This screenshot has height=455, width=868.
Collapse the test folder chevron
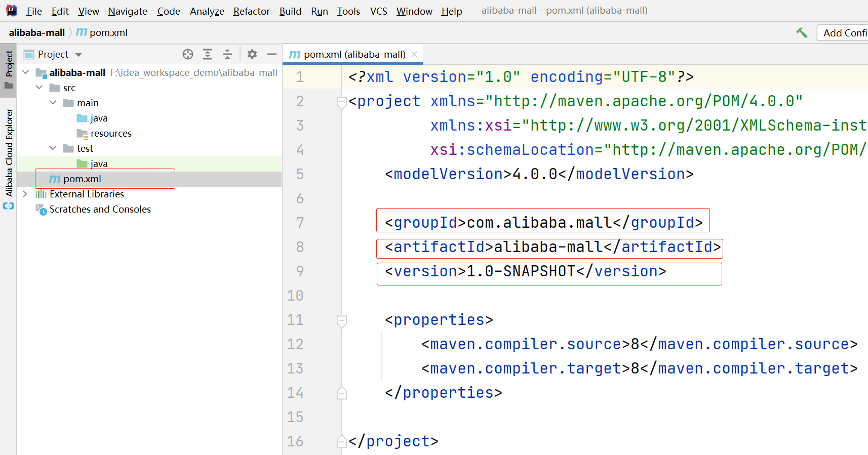[53, 148]
